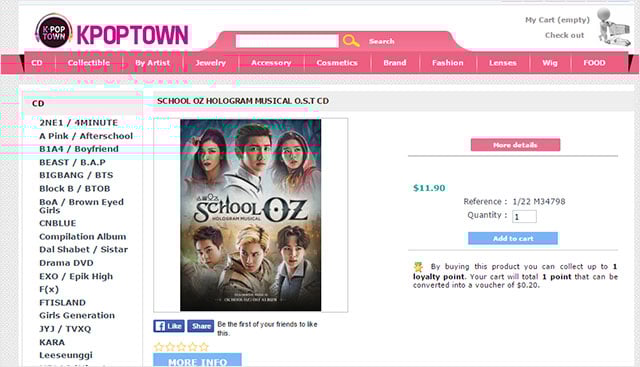Rate product with the fifth star
640x367 pixels.
(x=204, y=347)
